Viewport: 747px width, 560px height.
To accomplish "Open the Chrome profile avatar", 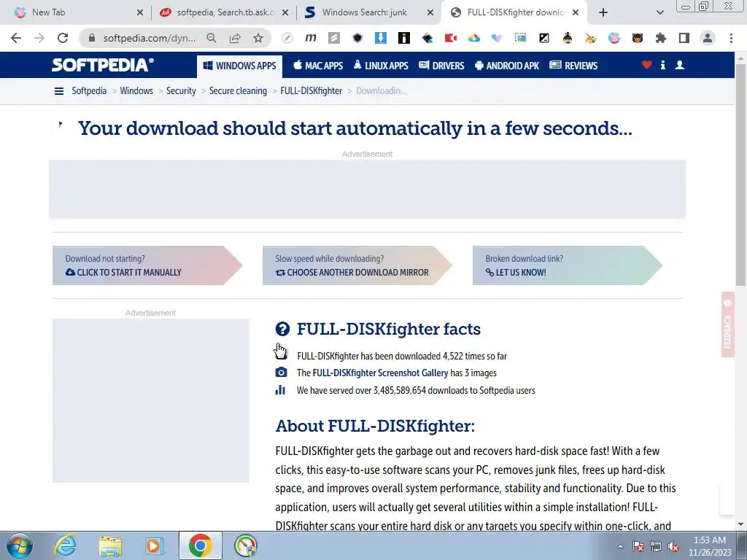I will [708, 38].
